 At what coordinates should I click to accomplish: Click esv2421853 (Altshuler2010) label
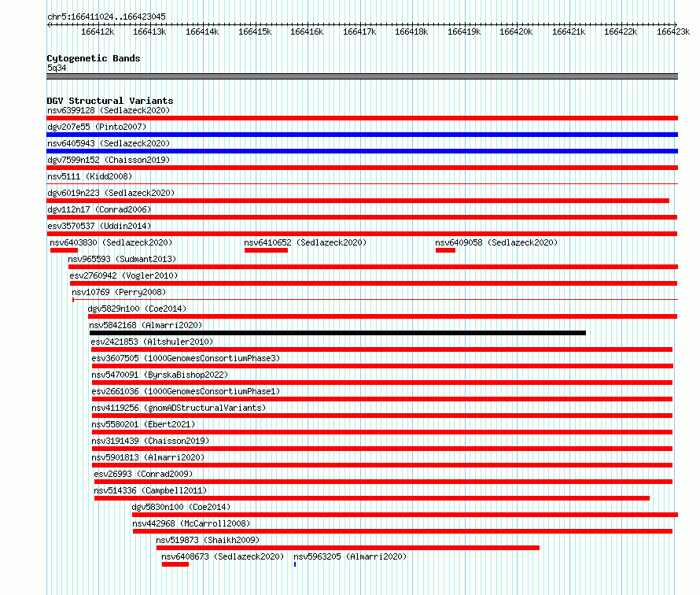(152, 342)
